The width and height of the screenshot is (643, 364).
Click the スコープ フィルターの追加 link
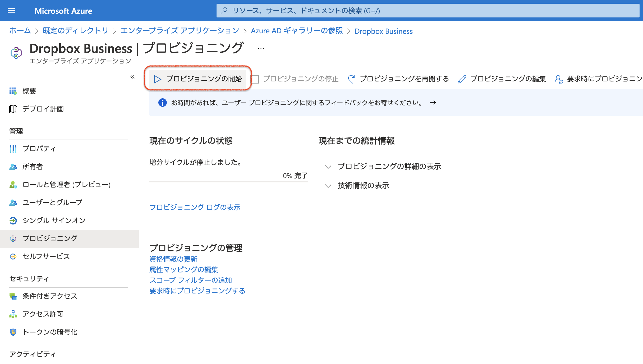click(x=191, y=280)
